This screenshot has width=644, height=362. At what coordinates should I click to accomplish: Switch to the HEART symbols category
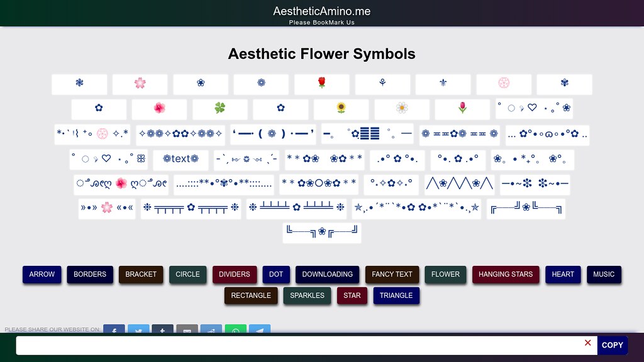563,275
